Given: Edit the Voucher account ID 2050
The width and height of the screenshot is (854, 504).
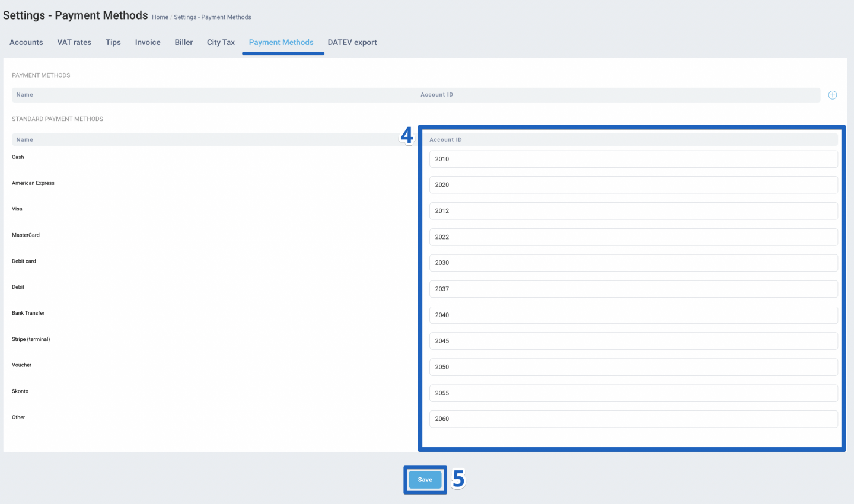Looking at the screenshot, I should 633,367.
